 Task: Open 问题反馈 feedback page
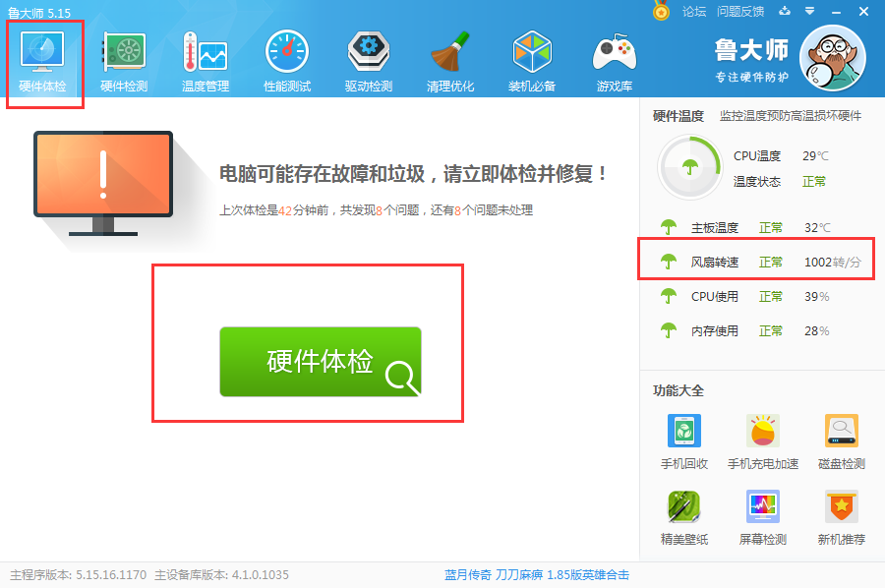pos(738,13)
